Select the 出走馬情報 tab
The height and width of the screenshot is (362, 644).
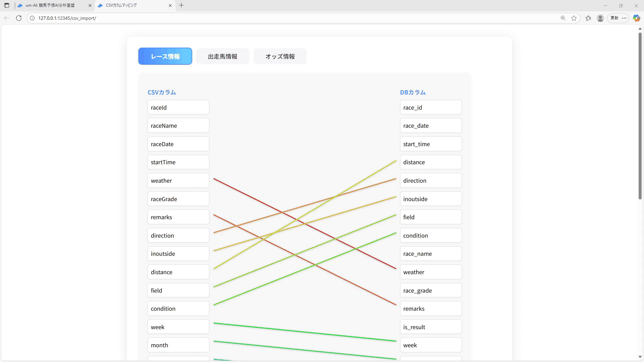[x=222, y=56]
